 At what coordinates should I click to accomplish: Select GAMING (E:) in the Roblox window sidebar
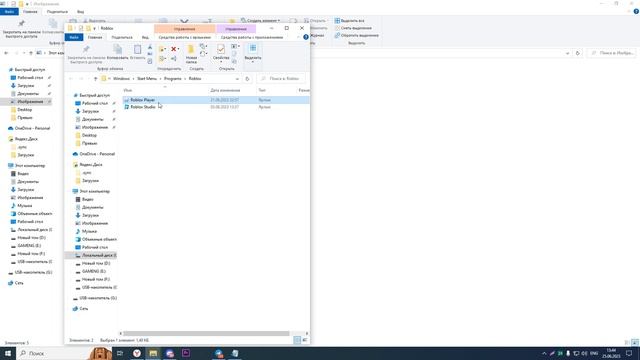[94, 271]
